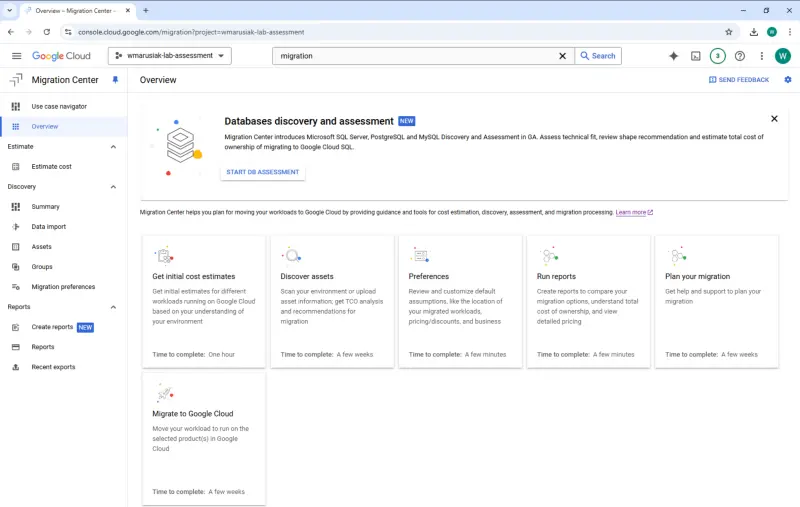This screenshot has height=507, width=800.
Task: Reload the page
Action: point(46,32)
